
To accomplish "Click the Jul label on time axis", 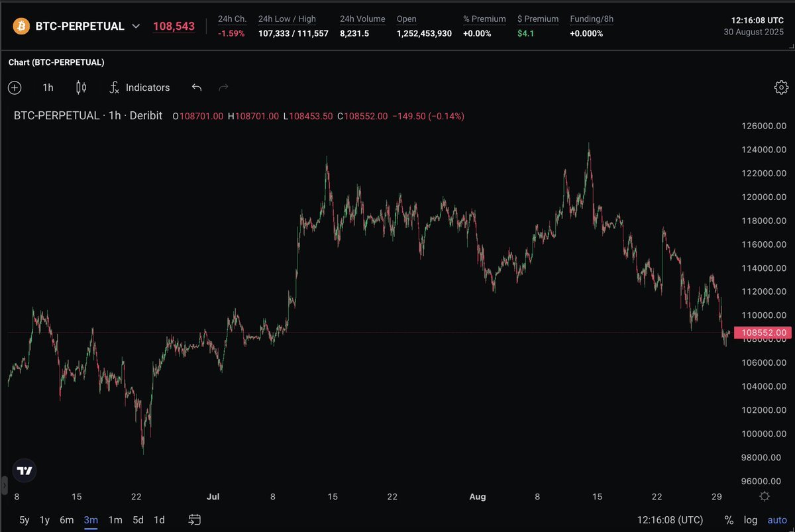I will tap(213, 497).
